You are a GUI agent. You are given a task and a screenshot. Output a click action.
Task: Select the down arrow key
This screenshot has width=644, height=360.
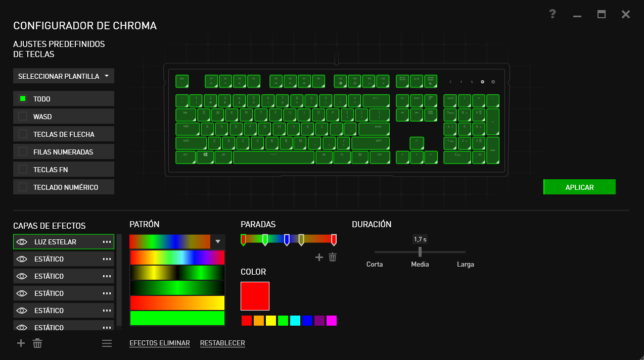[417, 157]
